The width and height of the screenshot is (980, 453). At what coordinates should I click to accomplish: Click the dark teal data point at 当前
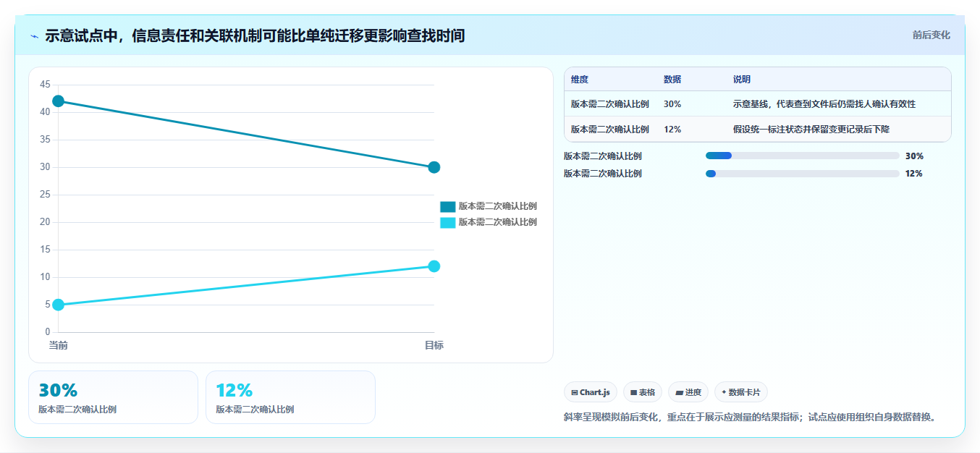[59, 101]
